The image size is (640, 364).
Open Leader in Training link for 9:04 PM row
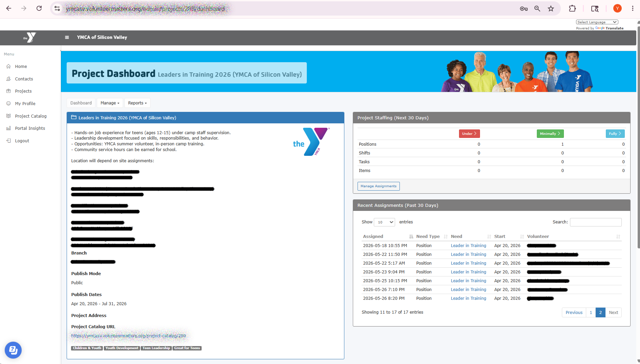pos(468,272)
